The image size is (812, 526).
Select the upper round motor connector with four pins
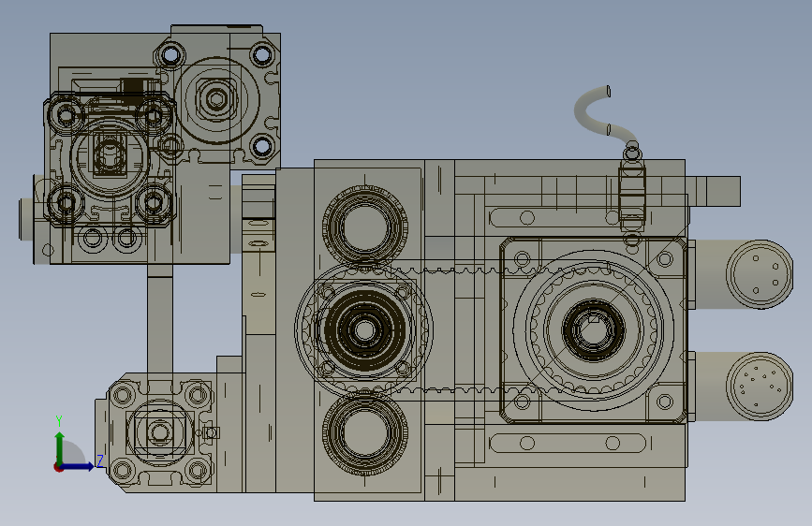[760, 274]
